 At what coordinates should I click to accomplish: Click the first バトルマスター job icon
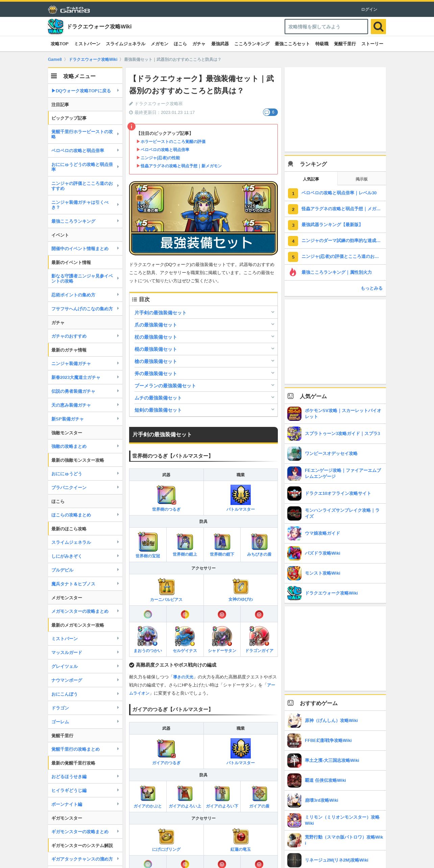coord(241,495)
